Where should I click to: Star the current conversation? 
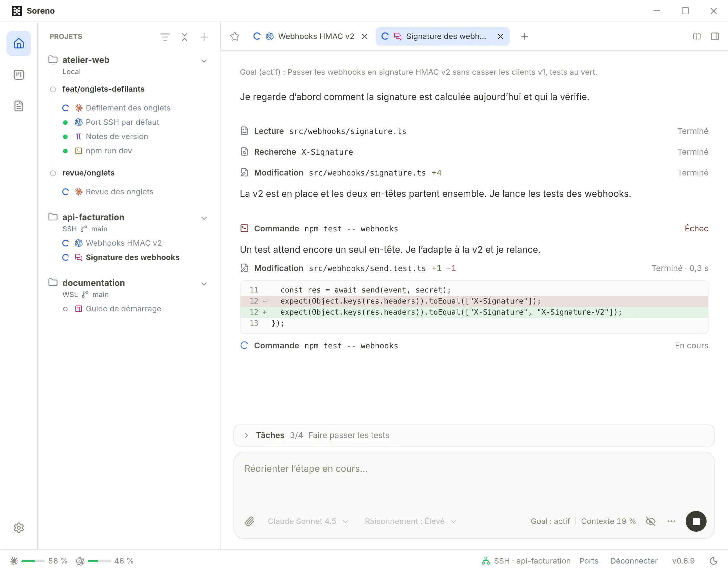tap(235, 36)
